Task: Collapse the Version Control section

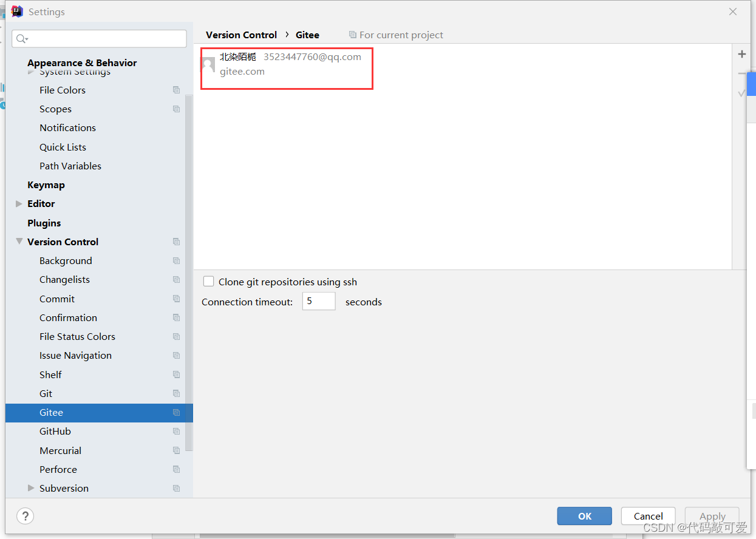Action: tap(19, 242)
